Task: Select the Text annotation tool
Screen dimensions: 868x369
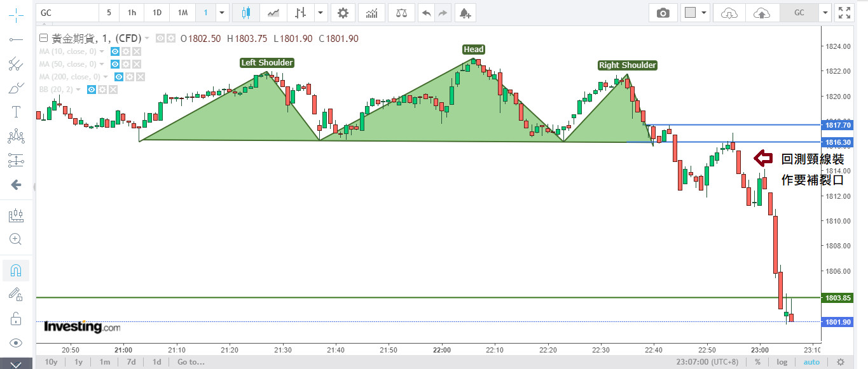Action: coord(16,112)
